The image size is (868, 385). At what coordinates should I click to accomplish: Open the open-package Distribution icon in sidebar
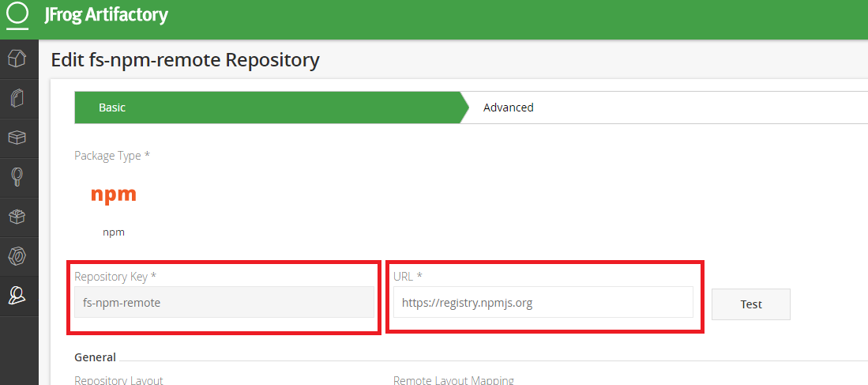click(17, 217)
